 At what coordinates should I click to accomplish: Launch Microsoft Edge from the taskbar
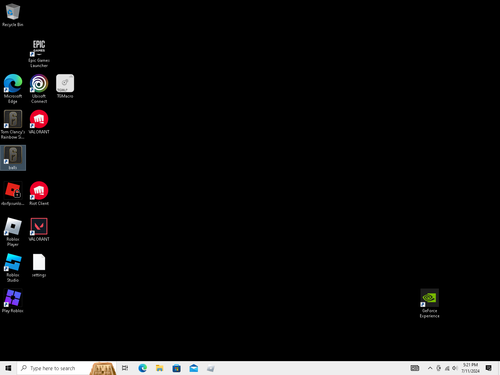tap(143, 368)
